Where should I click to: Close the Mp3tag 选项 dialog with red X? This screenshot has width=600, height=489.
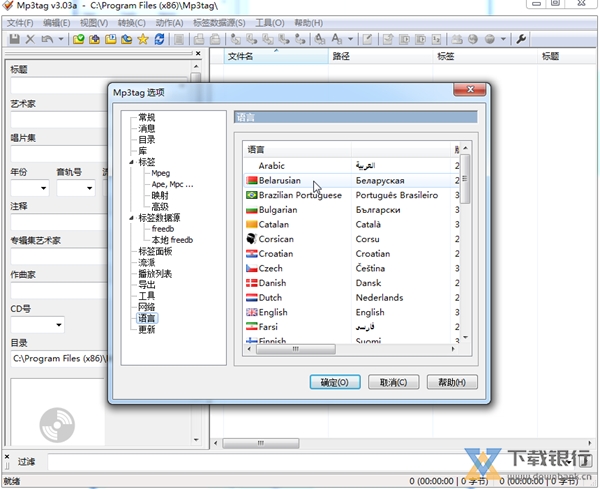[470, 90]
